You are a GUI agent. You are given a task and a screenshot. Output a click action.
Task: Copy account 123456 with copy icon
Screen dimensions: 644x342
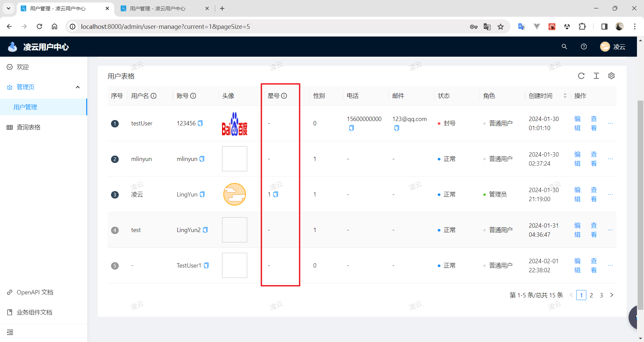click(200, 123)
